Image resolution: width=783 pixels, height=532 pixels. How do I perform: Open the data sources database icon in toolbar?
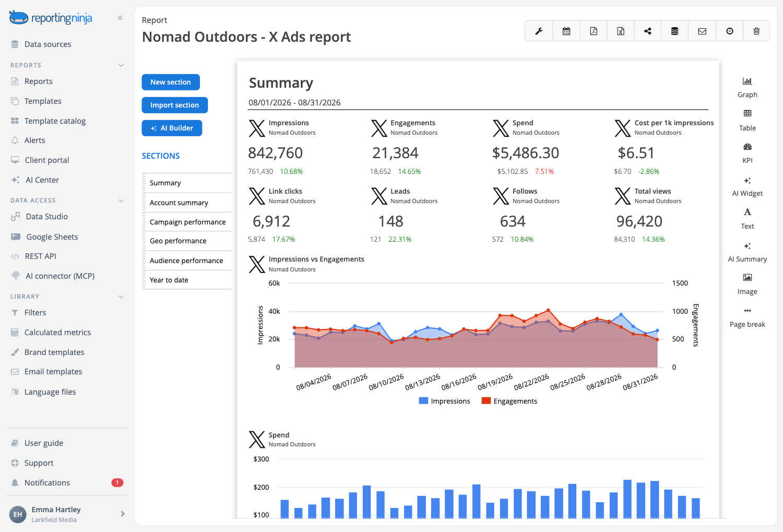click(x=675, y=31)
